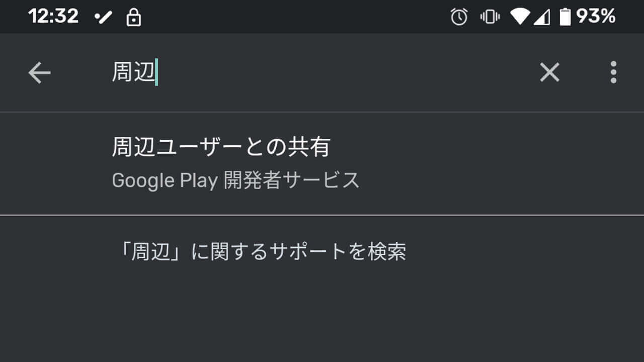This screenshot has height=362, width=644.
Task: Click the back arrow to exit search
Action: coord(39,72)
